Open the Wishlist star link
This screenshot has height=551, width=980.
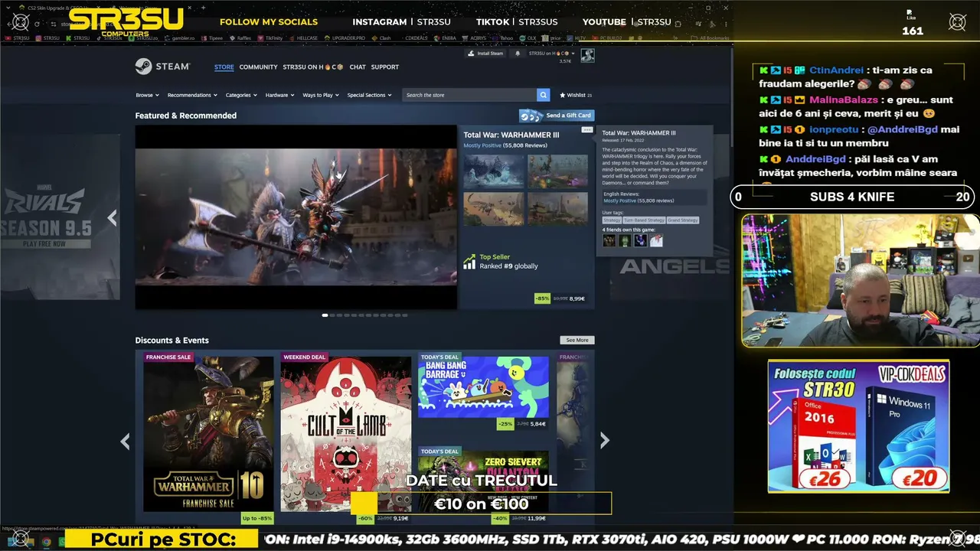576,95
